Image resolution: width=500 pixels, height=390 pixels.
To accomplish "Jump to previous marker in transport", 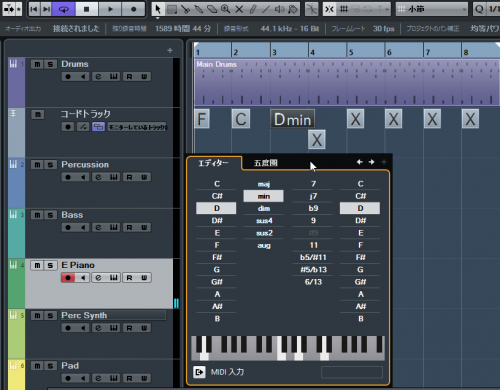I will click(x=34, y=9).
